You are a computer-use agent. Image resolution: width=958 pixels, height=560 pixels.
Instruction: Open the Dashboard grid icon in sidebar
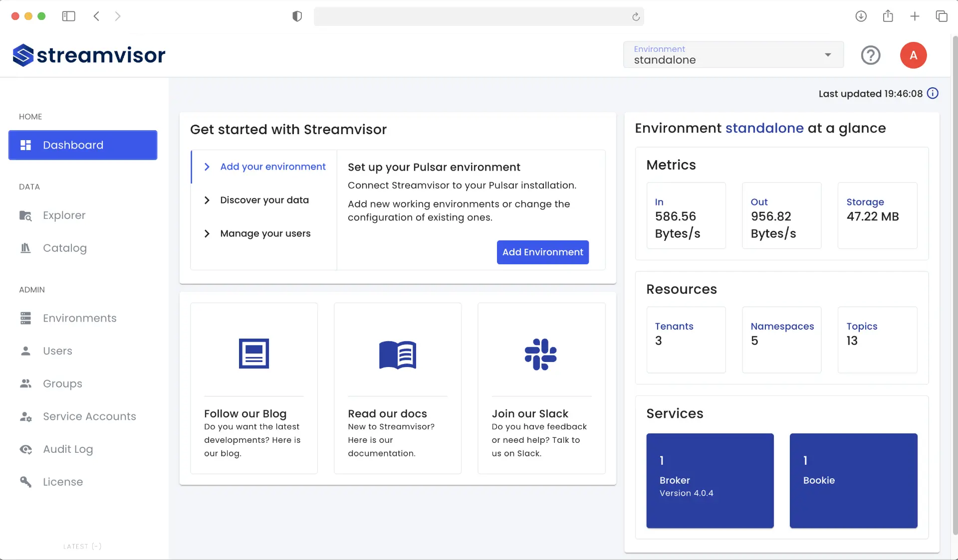(x=25, y=145)
